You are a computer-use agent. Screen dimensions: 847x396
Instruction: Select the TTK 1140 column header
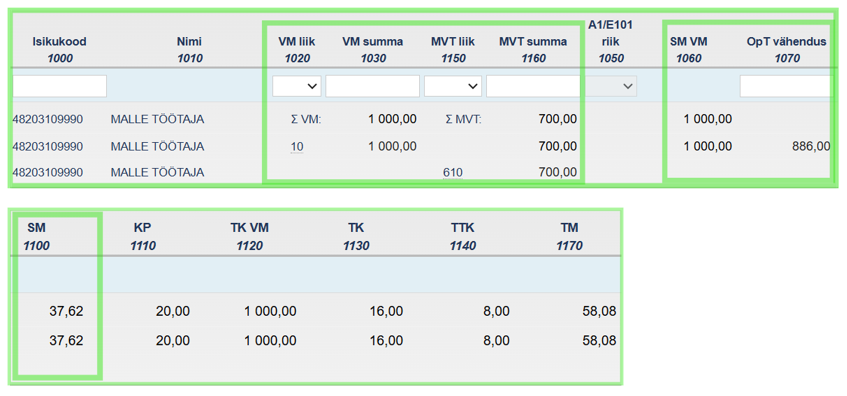463,237
